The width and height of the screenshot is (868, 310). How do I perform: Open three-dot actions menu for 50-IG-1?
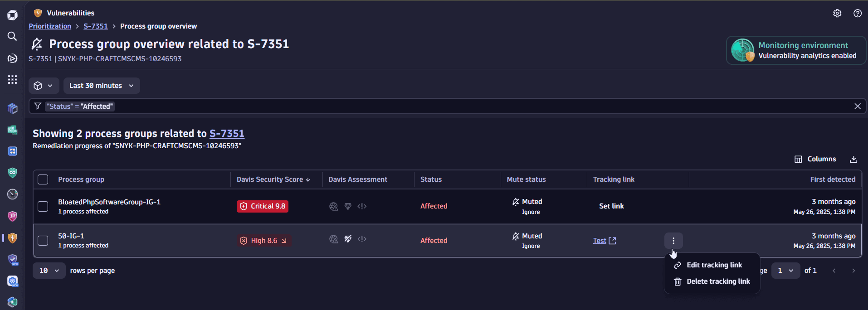click(x=673, y=241)
